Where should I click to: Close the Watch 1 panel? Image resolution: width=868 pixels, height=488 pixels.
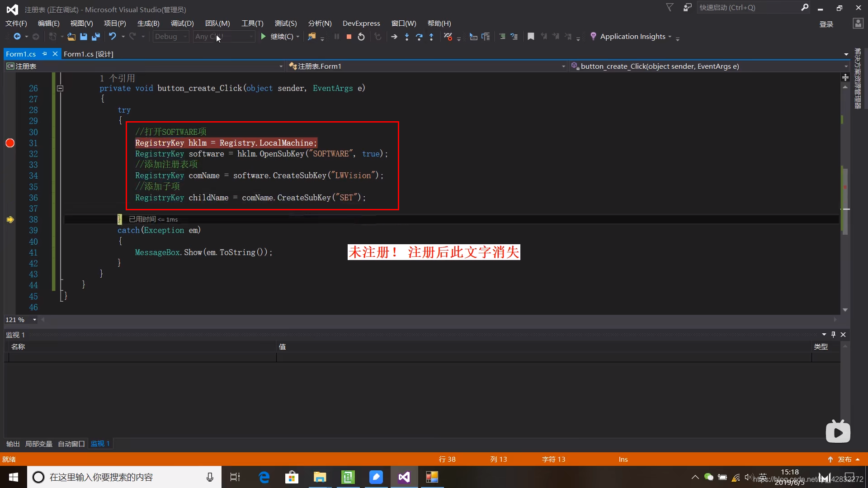[843, 335]
